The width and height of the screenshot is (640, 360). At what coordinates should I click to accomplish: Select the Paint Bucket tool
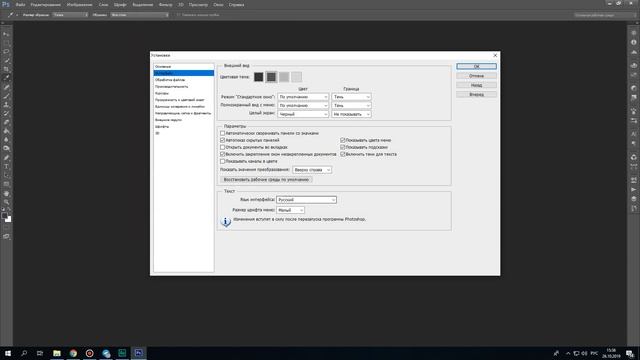click(x=6, y=131)
